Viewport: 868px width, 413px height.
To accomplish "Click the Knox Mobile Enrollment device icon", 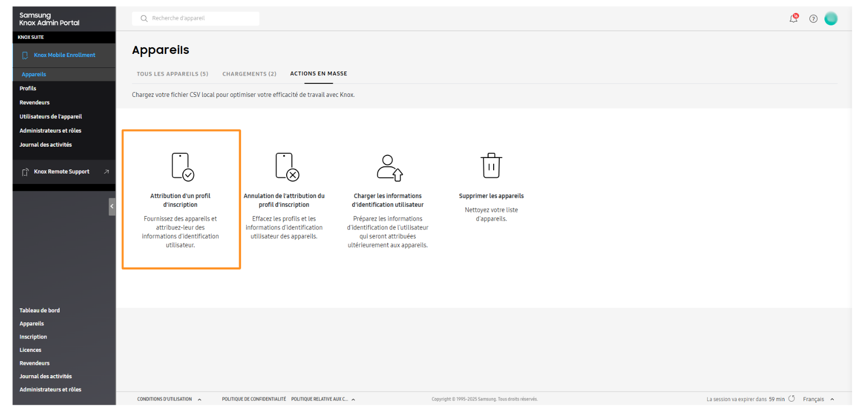I will tap(25, 55).
